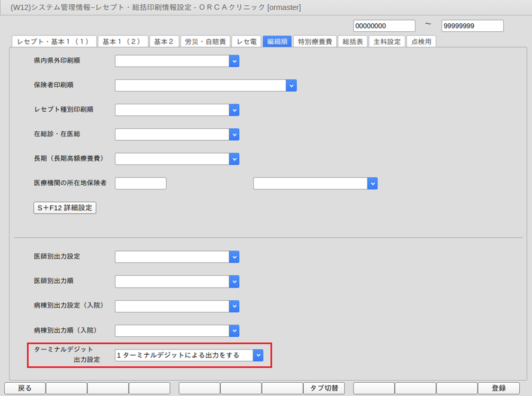
Task: Open the 医師別出力順 dropdown
Action: tap(234, 281)
